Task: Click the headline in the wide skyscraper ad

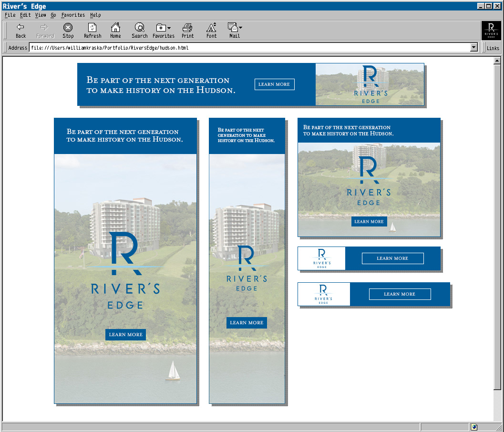Action: (x=125, y=135)
